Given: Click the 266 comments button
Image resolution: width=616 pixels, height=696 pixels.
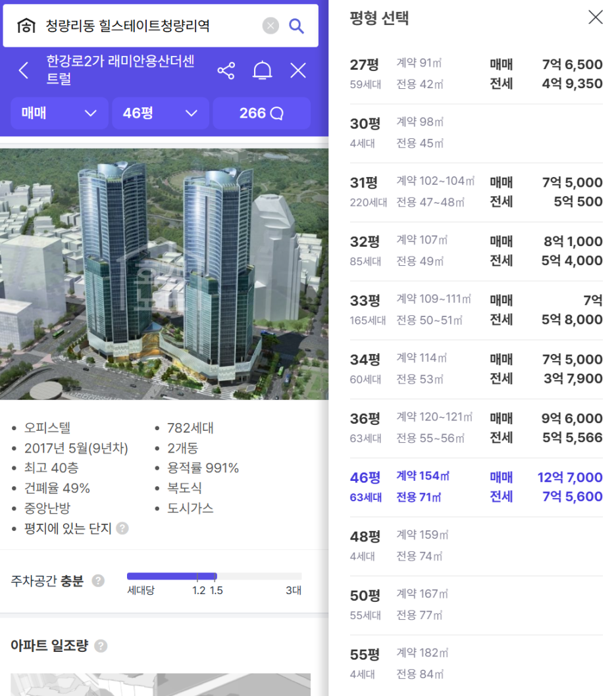Looking at the screenshot, I should [x=261, y=113].
